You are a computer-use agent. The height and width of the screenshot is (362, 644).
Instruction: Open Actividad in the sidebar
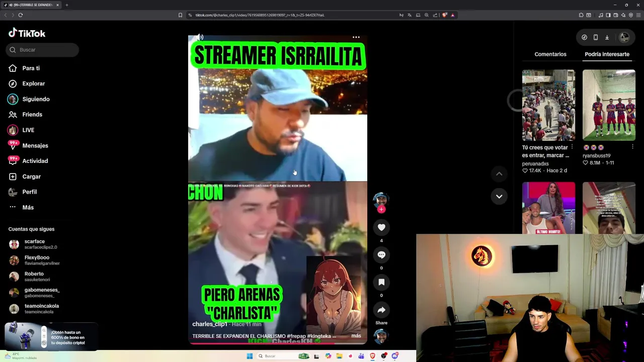click(x=35, y=161)
